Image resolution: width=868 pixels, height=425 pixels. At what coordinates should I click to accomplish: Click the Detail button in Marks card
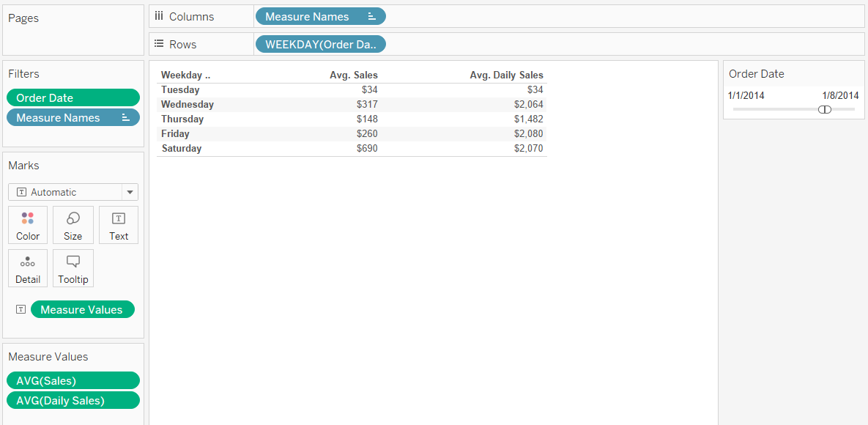pyautogui.click(x=28, y=268)
